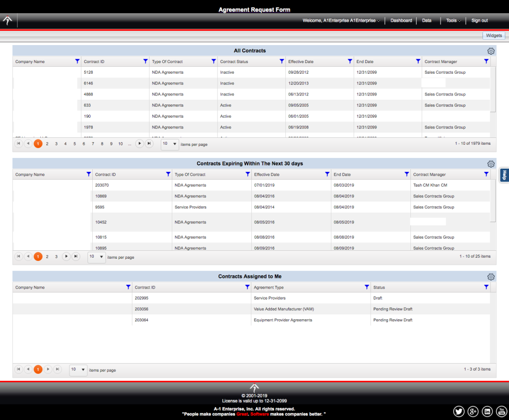Open the Tools menu
The image size is (509, 420).
point(452,20)
